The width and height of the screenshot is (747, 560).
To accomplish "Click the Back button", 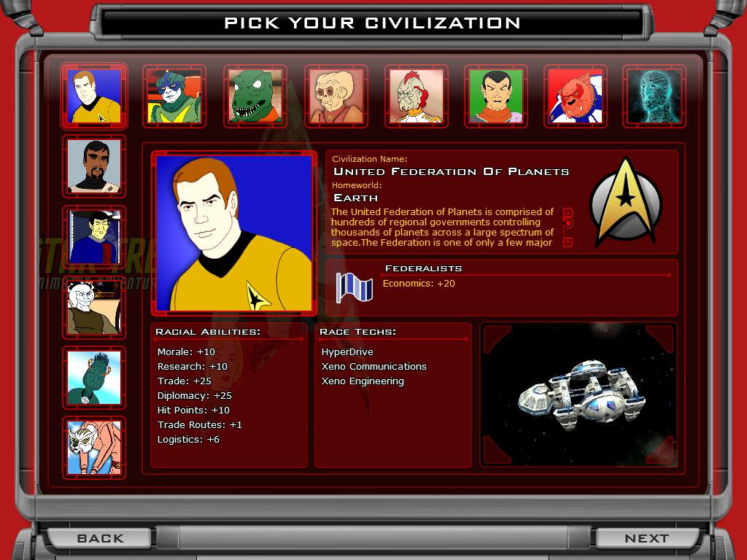I will (100, 538).
